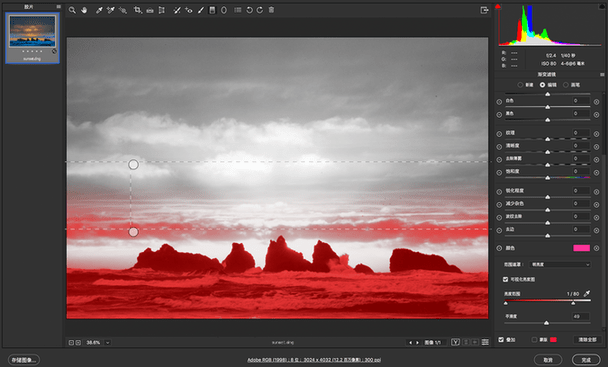The width and height of the screenshot is (608, 367).
Task: Click the zoom in button below preview
Action: (x=78, y=343)
